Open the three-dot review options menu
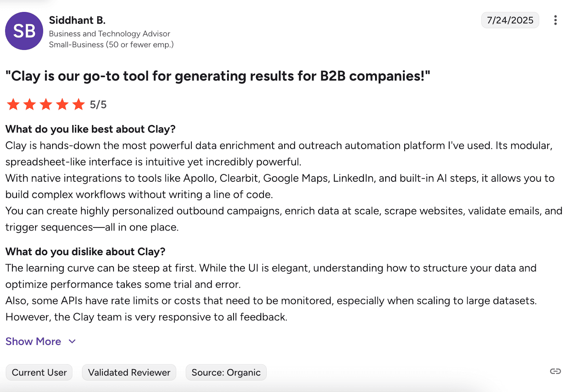This screenshot has height=392, width=579. (555, 20)
